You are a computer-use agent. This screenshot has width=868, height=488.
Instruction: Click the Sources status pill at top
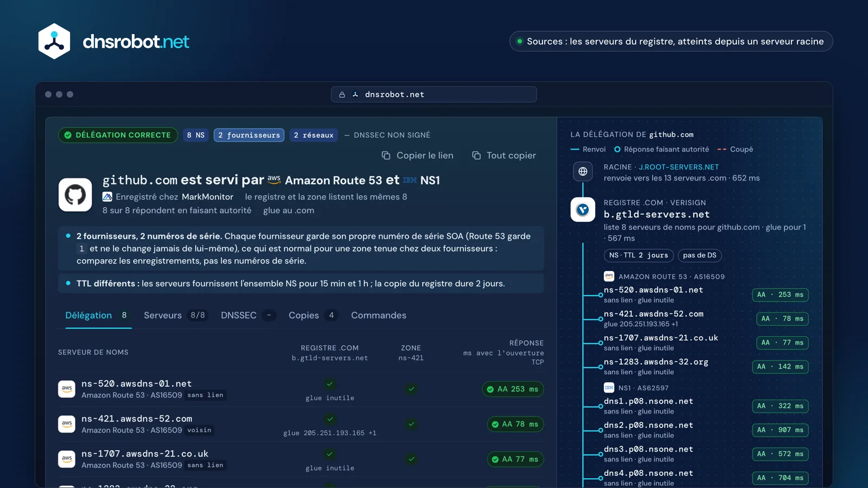click(671, 41)
